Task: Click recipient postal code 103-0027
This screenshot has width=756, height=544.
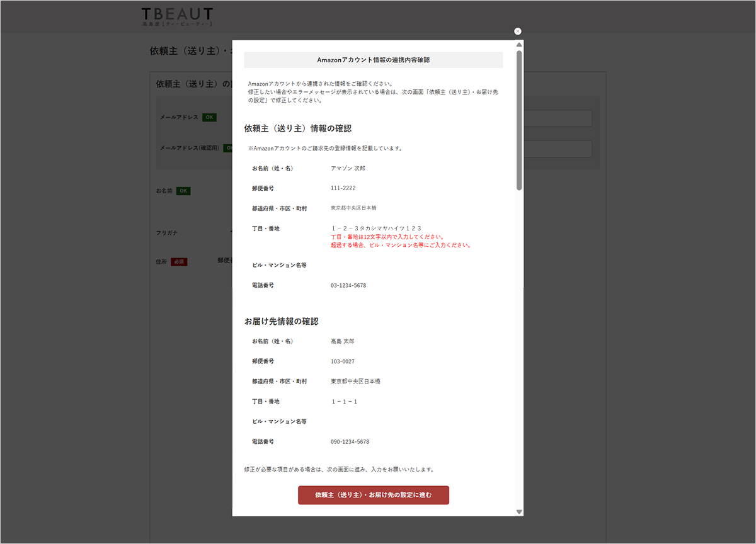Action: point(343,361)
